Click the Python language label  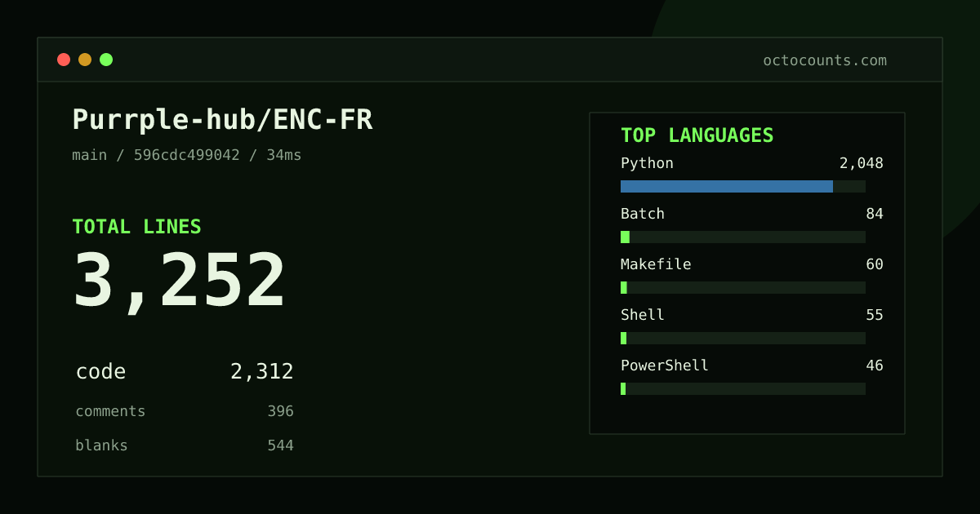pos(647,163)
